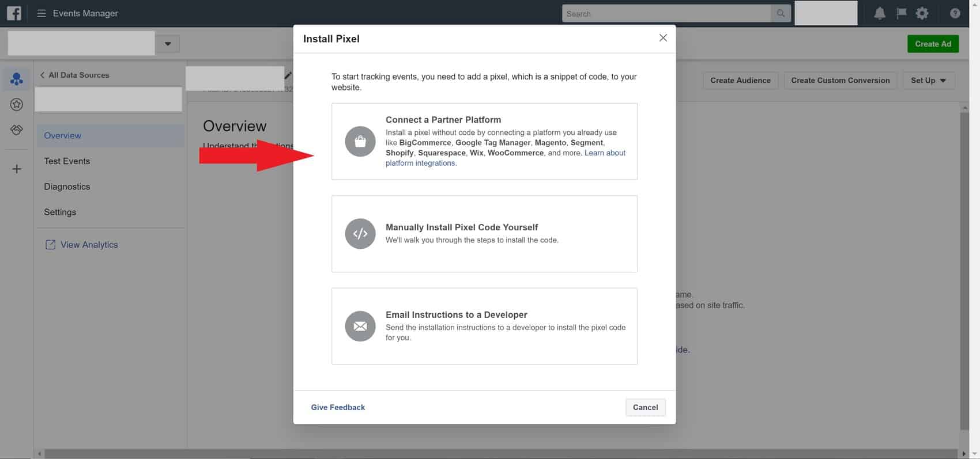This screenshot has width=980, height=459.
Task: Click the View Analytics external link icon
Action: [50, 245]
